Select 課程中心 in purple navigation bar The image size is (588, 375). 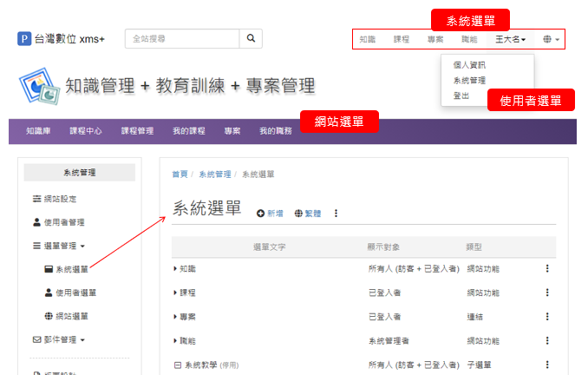[x=86, y=131]
